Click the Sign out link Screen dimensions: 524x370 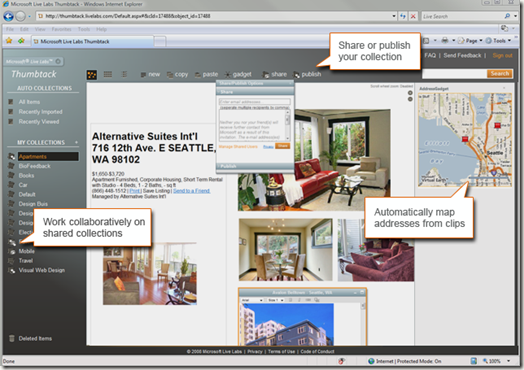502,55
